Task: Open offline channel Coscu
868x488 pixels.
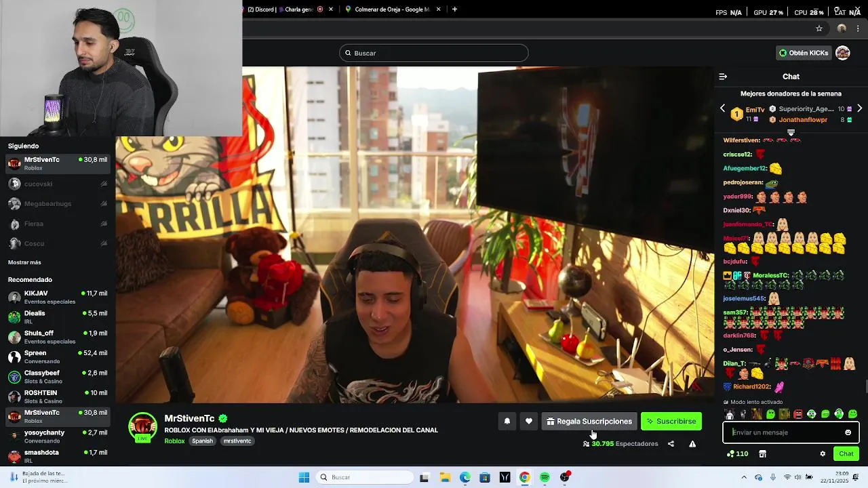Action: tap(58, 243)
